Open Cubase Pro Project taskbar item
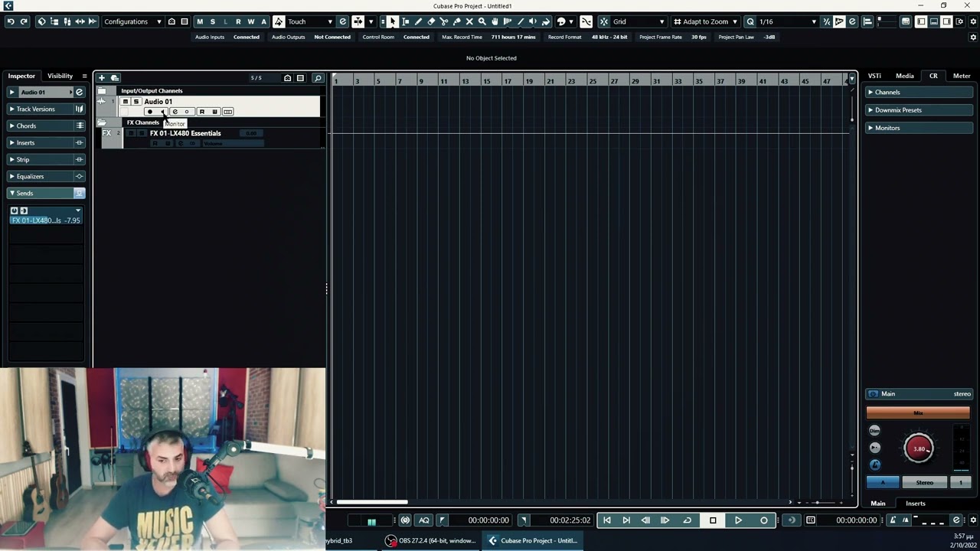 click(x=532, y=541)
